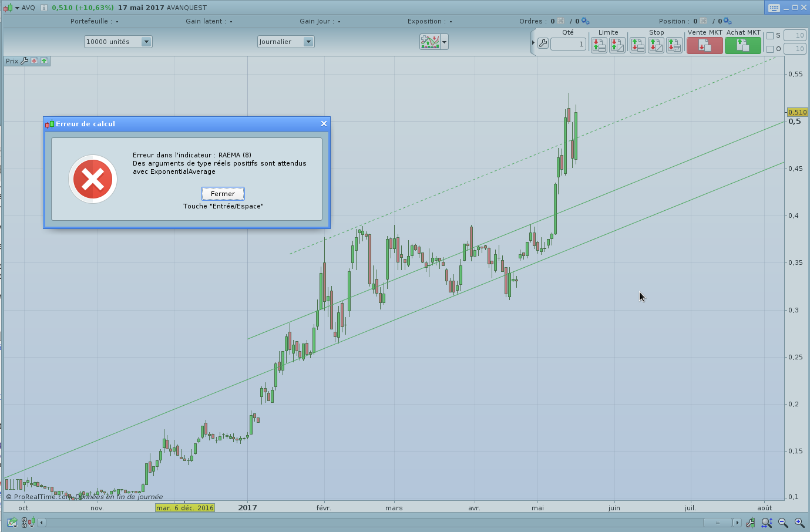
Task: Click the Gain latent label
Action: click(x=206, y=21)
